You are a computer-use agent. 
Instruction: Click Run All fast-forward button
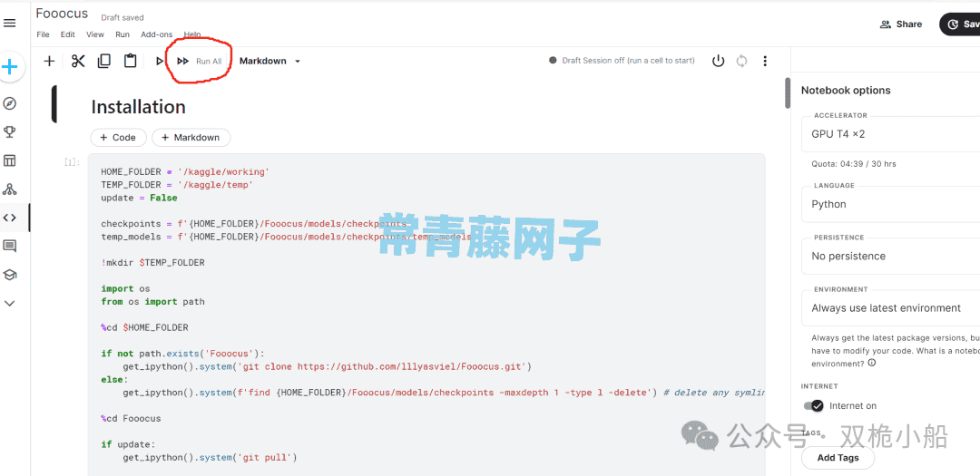200,62
